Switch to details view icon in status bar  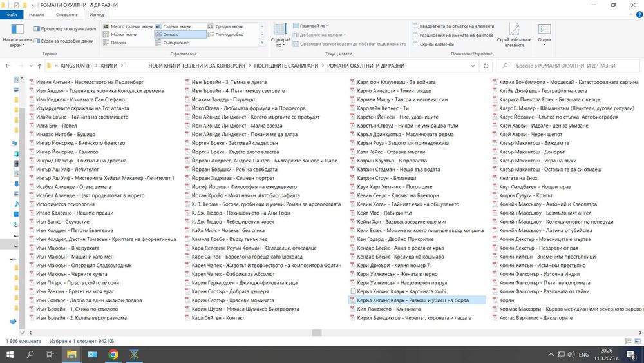pos(629,341)
